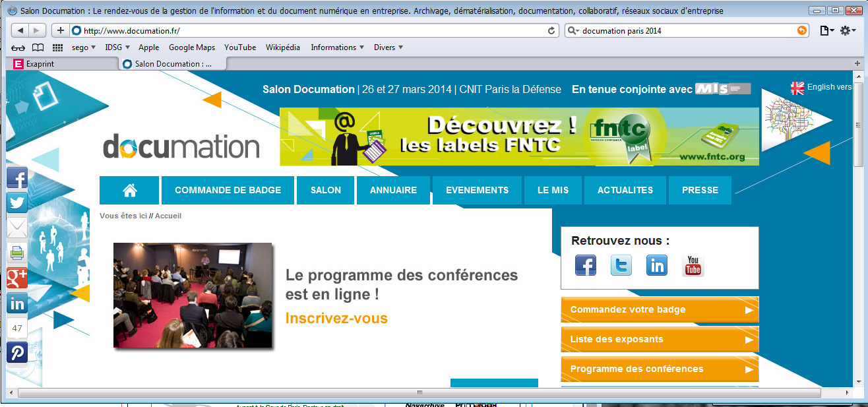Share on Facebook from left sidebar

[16, 178]
